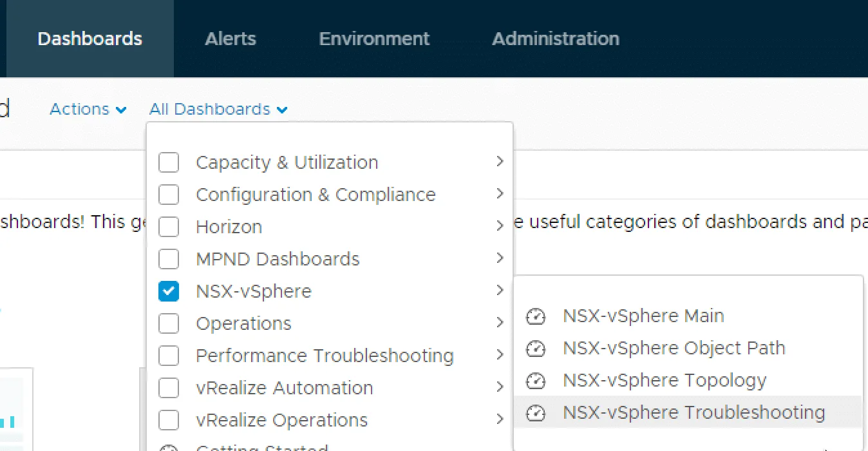Check the Capacity & Utilization checkbox

(x=169, y=162)
